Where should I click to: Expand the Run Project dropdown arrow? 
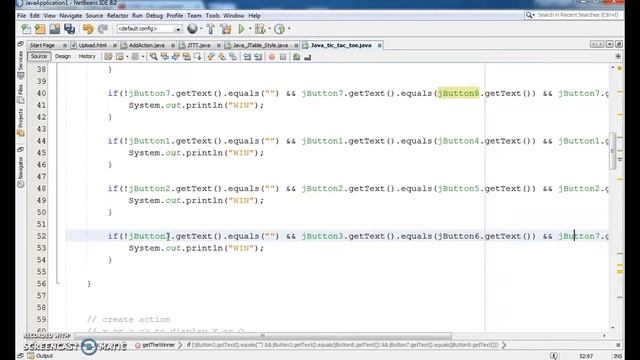tap(250, 29)
